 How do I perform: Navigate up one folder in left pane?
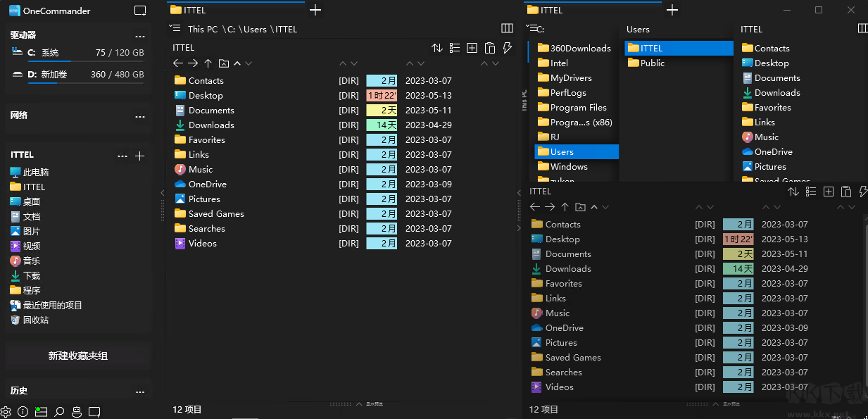[x=208, y=63]
